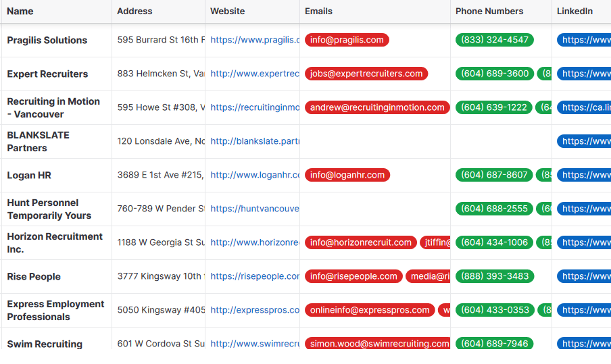The image size is (611, 364).
Task: Click the (888) 393-3483 phone badge
Action: (x=495, y=276)
